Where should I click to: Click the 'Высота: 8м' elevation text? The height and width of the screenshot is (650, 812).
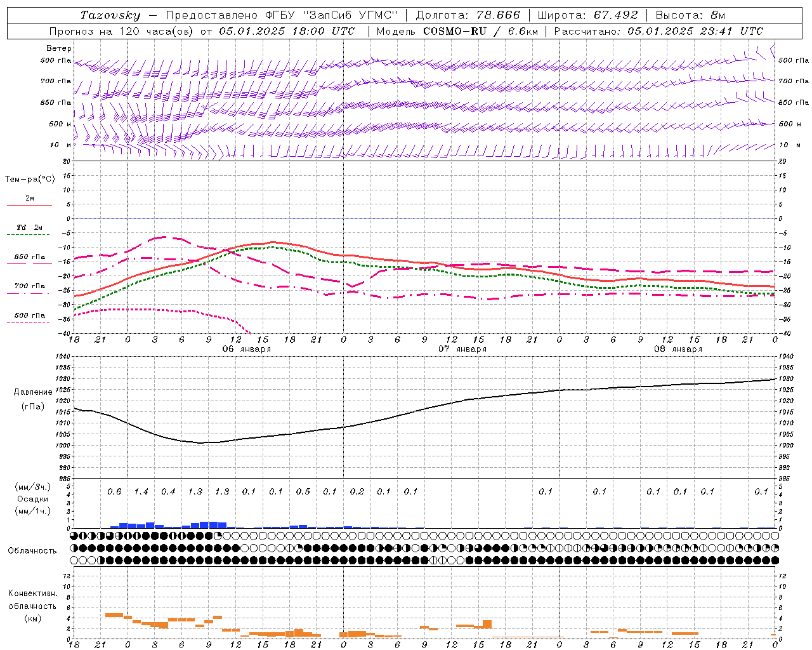tap(690, 15)
